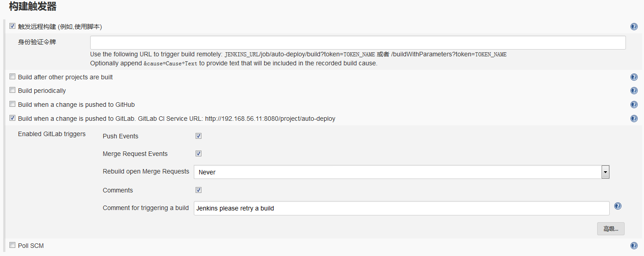Open help for 触发远程构建 option
Image resolution: width=644 pixels, height=256 pixels.
click(634, 27)
